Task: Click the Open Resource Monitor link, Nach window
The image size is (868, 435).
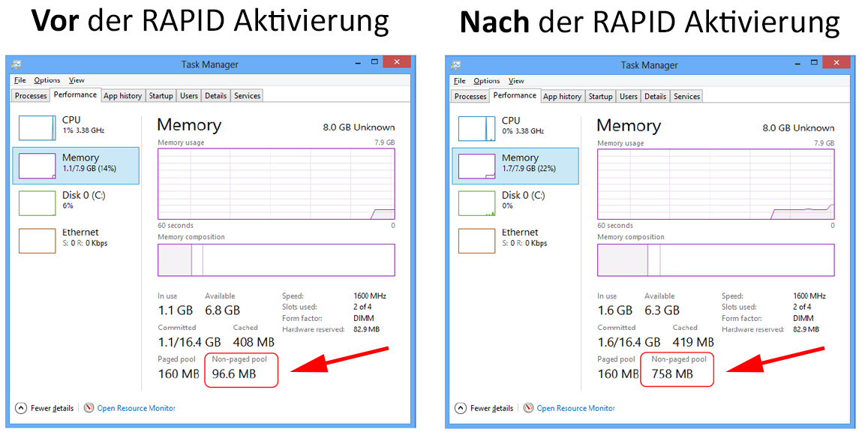Action: pos(575,408)
